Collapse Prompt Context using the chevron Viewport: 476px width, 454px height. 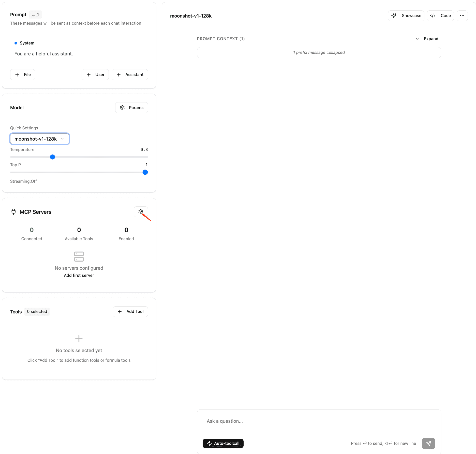coord(417,39)
